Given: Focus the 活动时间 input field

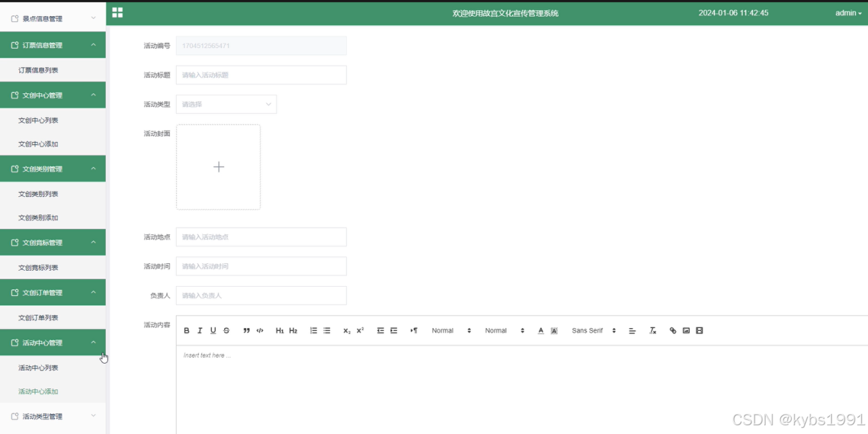Looking at the screenshot, I should click(261, 267).
